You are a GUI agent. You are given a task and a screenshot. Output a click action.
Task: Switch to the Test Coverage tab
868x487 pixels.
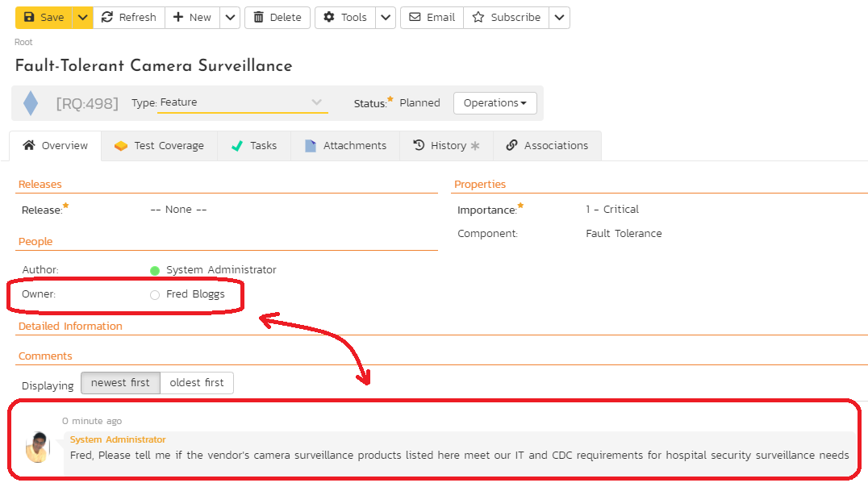159,146
